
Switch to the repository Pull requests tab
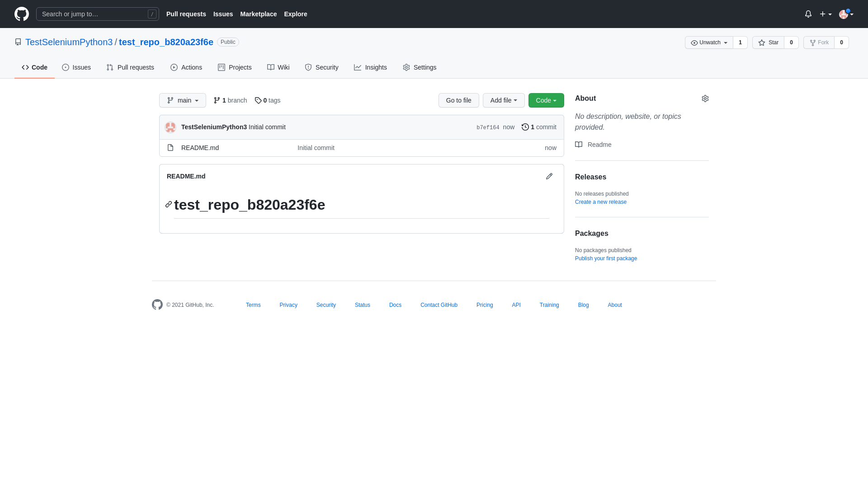[x=130, y=67]
